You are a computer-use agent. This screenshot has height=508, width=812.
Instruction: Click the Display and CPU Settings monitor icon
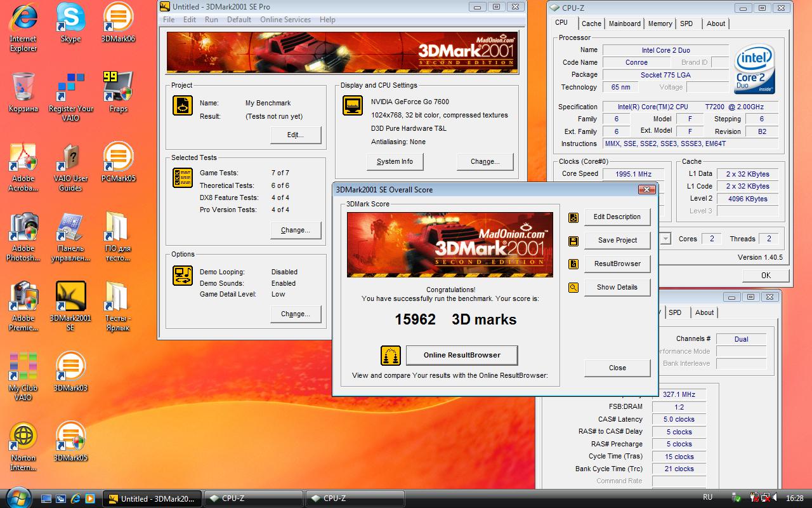(353, 105)
